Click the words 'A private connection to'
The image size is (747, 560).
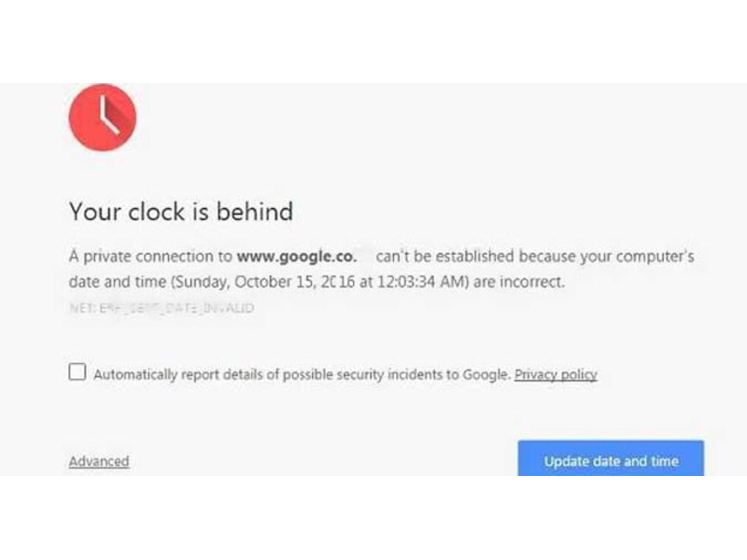(150, 256)
